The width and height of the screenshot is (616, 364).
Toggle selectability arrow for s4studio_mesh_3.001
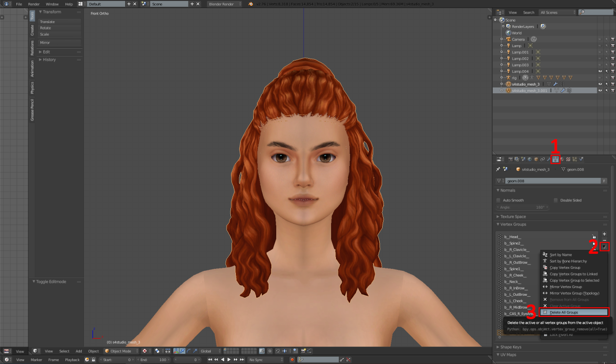pyautogui.click(x=606, y=90)
